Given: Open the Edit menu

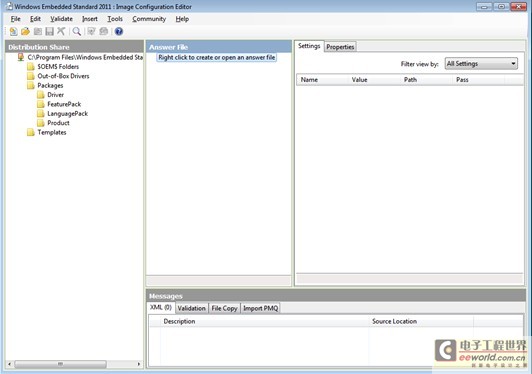Looking at the screenshot, I should [x=35, y=19].
